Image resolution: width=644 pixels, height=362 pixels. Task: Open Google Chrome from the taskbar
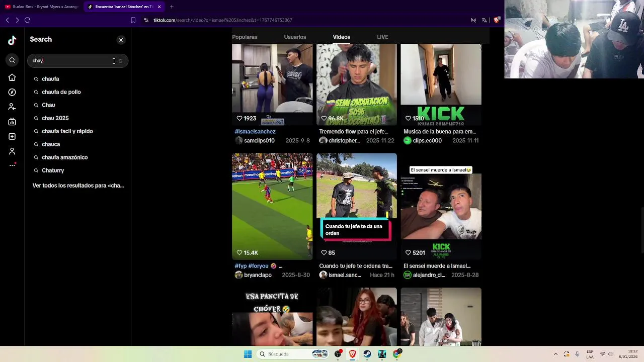click(x=397, y=354)
